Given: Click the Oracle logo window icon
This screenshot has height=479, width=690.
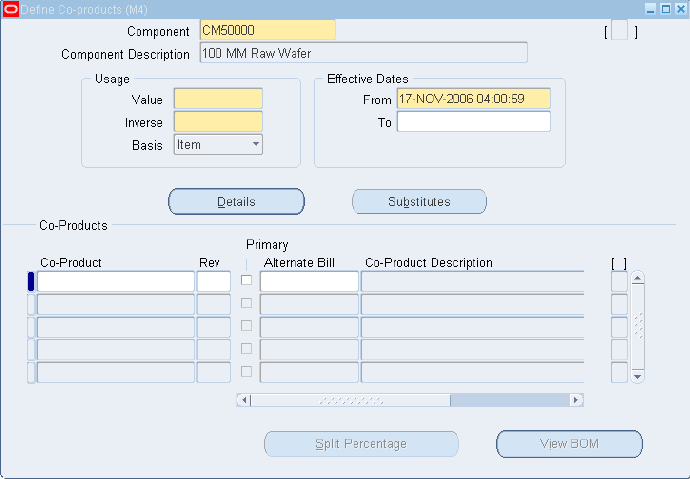Looking at the screenshot, I should 11,9.
